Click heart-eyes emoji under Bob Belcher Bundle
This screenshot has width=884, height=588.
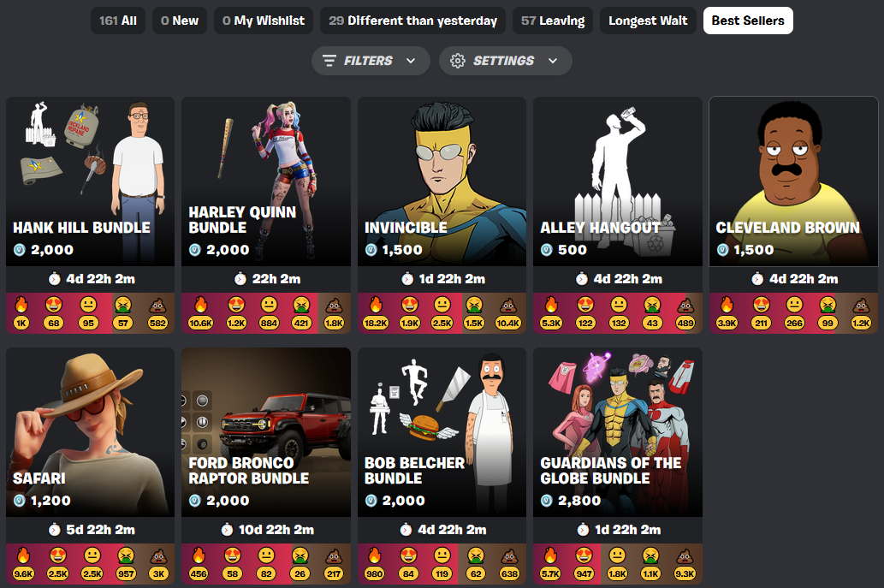[408, 555]
